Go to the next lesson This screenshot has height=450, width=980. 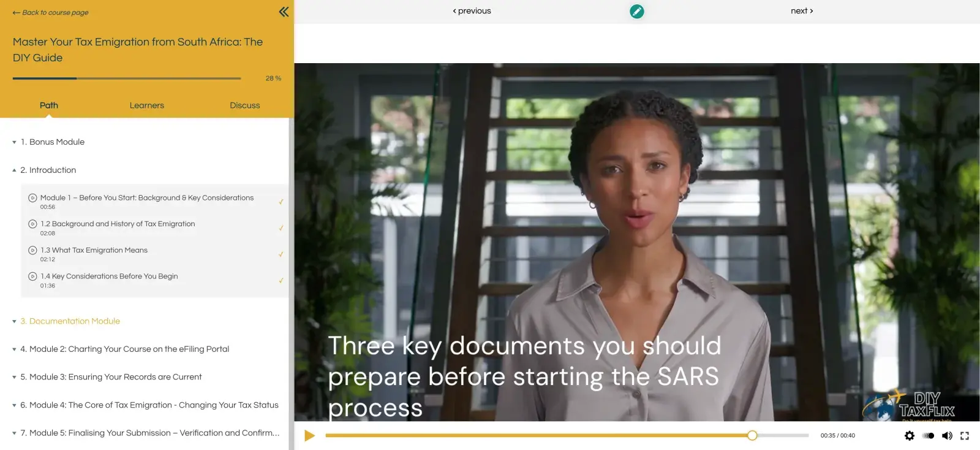click(x=802, y=11)
